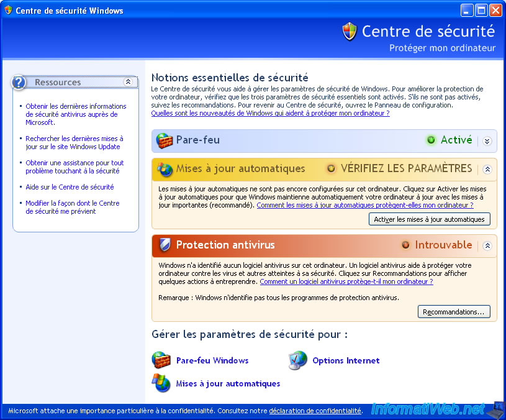Click the green status light beside Activé

point(431,140)
